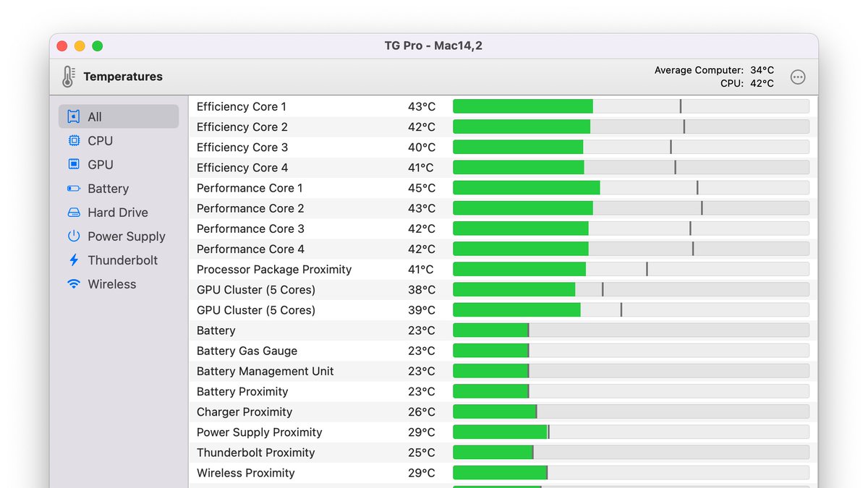868x488 pixels.
Task: Click the Performance Core 1 temperature bar
Action: click(631, 187)
